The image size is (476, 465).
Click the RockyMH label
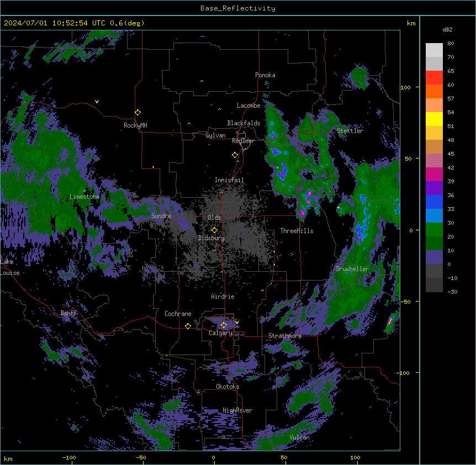[x=135, y=125]
